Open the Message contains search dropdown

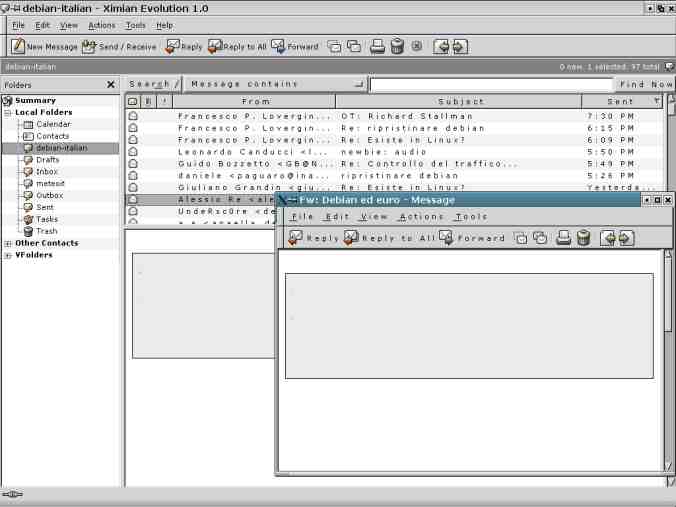click(275, 84)
